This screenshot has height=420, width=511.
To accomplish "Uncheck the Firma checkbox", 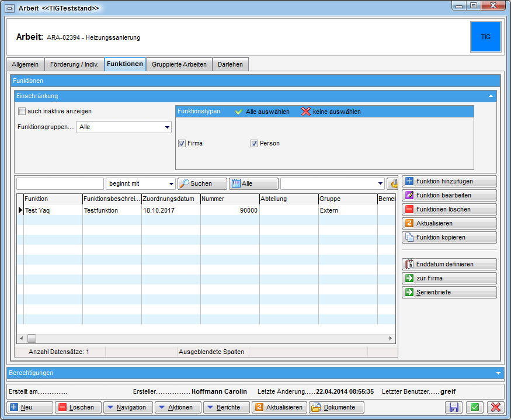I will point(182,143).
